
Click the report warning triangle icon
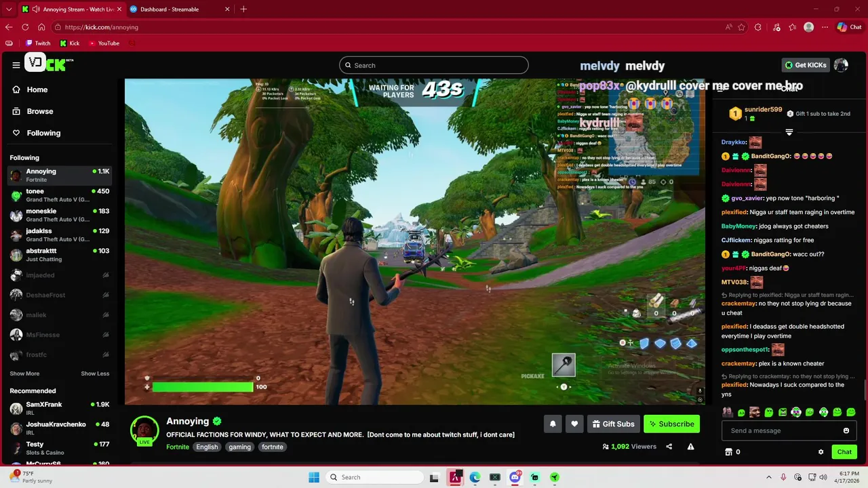tap(690, 447)
